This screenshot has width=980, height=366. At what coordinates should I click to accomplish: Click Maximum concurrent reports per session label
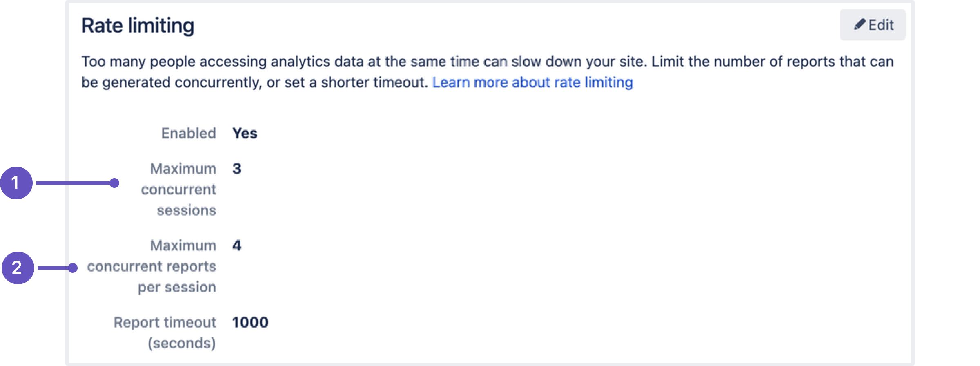pos(152,266)
